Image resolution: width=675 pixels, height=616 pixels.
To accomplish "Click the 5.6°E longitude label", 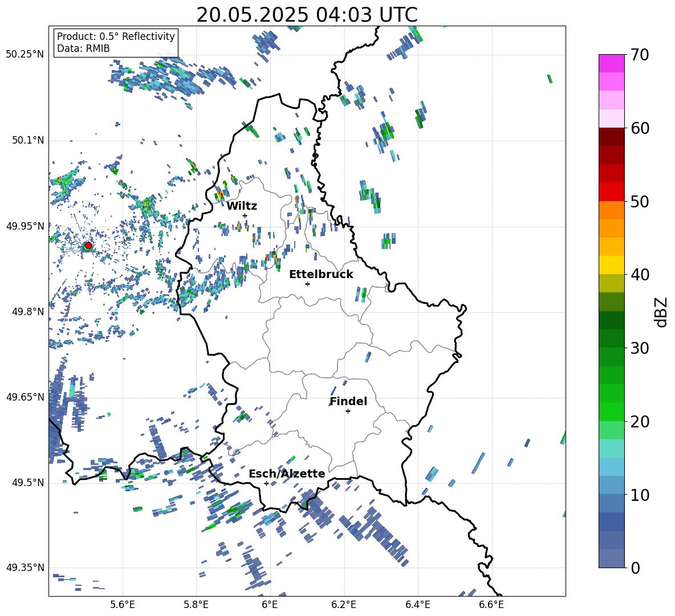I will [x=123, y=605].
